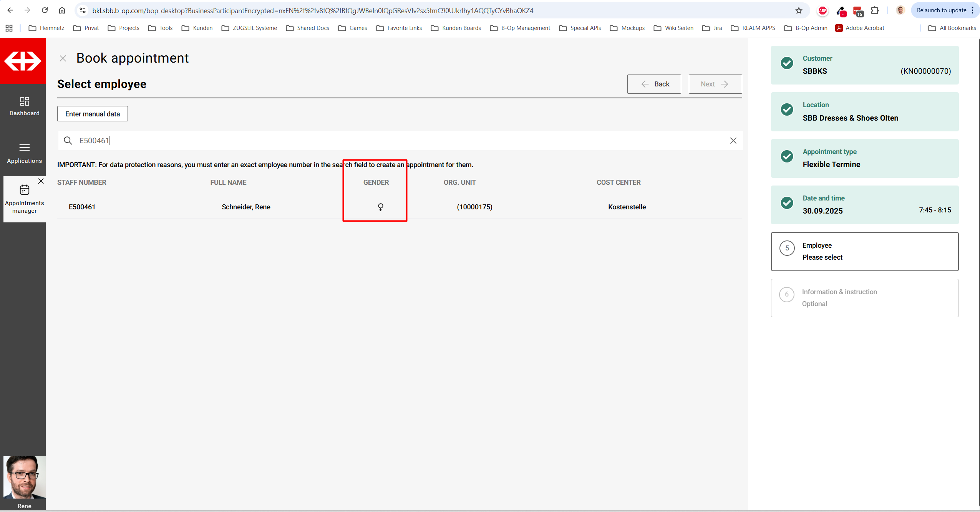Click the SBB logo icon
The image size is (980, 512).
[x=23, y=61]
